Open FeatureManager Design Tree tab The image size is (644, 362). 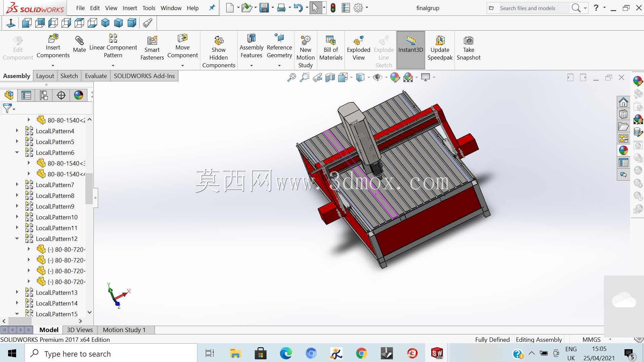[x=9, y=95]
